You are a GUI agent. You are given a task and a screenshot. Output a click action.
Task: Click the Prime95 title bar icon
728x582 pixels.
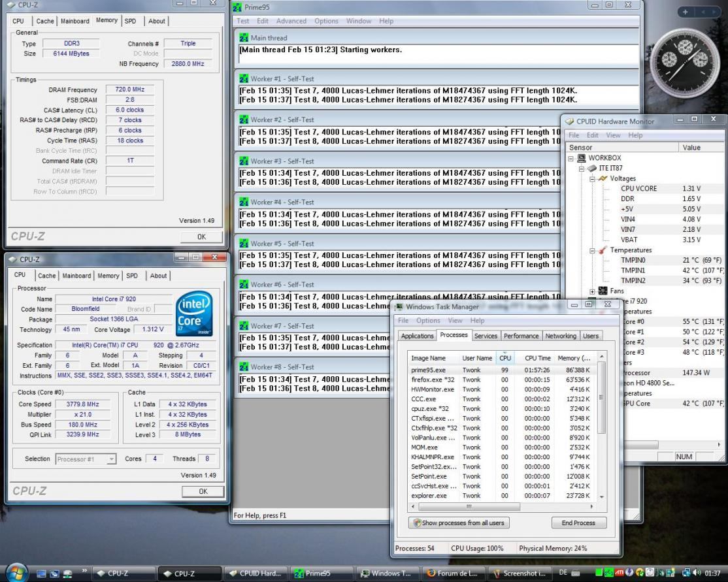pyautogui.click(x=237, y=7)
